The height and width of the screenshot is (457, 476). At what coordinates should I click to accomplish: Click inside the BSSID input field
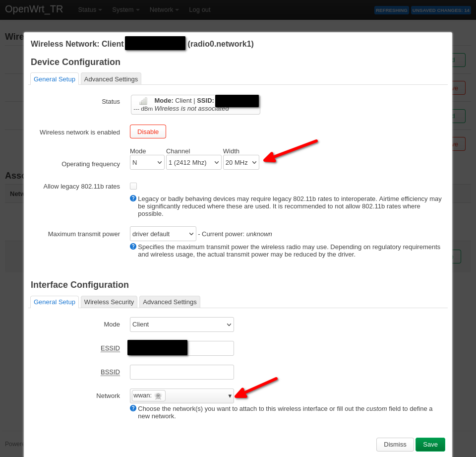pyautogui.click(x=181, y=372)
